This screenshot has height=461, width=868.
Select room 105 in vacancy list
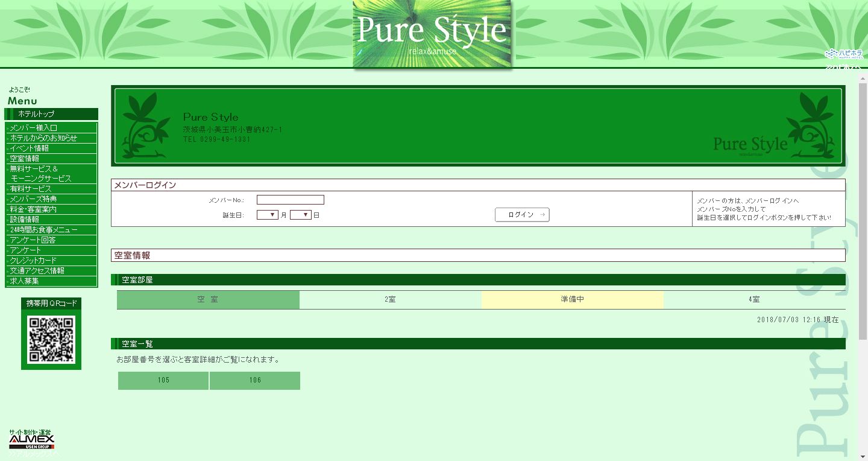pyautogui.click(x=163, y=380)
